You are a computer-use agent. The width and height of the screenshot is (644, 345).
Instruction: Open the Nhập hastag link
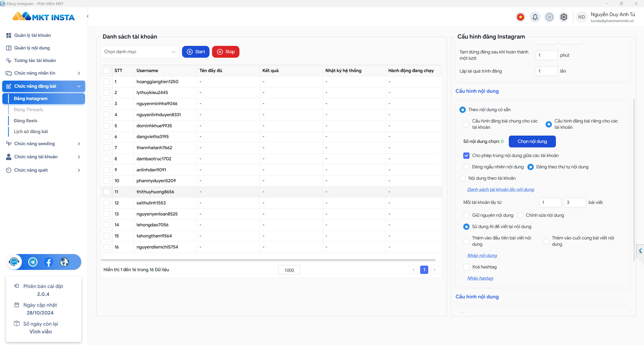(480, 278)
